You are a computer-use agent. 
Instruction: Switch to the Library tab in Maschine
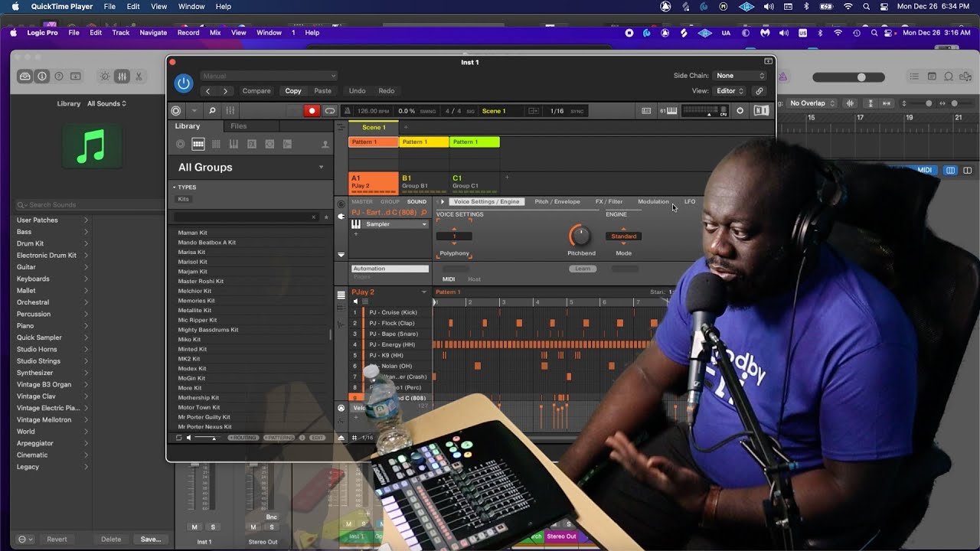188,126
